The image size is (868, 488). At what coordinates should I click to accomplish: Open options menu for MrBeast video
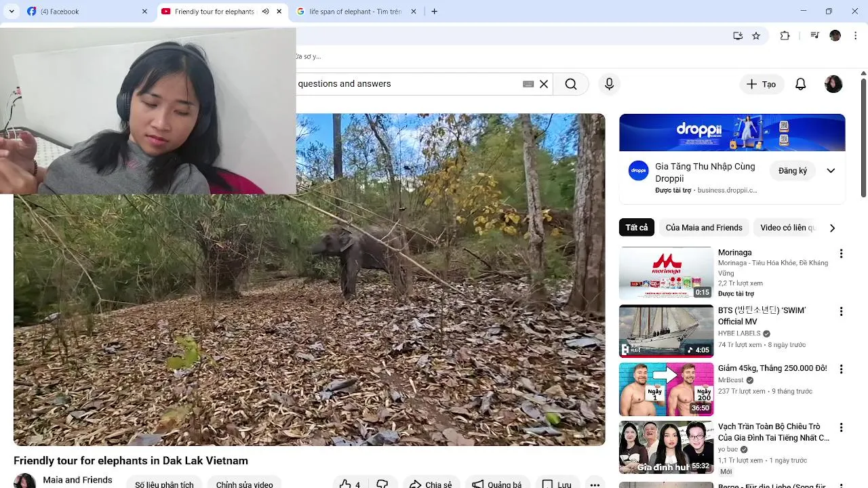tap(841, 369)
